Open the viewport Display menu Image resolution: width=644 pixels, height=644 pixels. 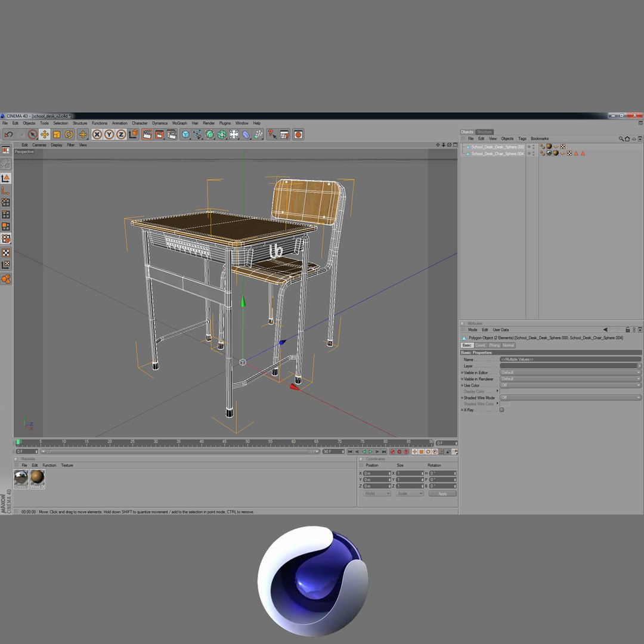click(57, 145)
